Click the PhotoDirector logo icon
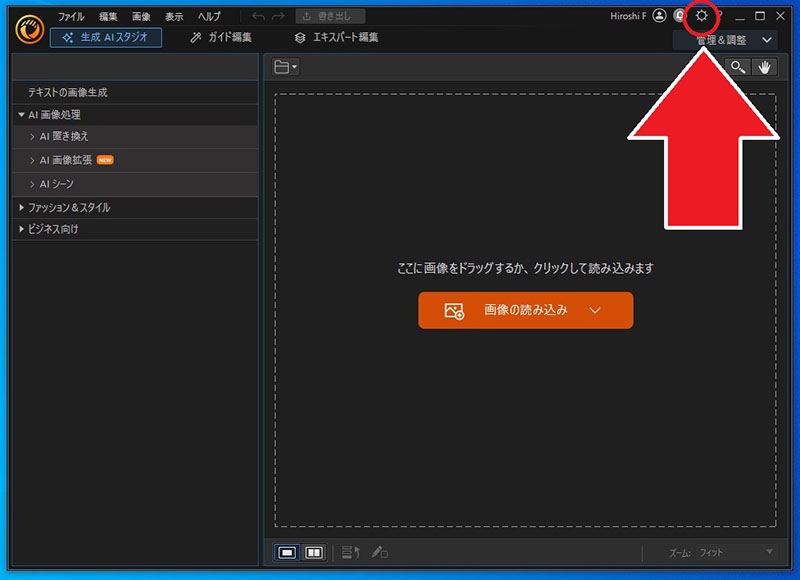Viewport: 800px width, 580px height. [29, 28]
